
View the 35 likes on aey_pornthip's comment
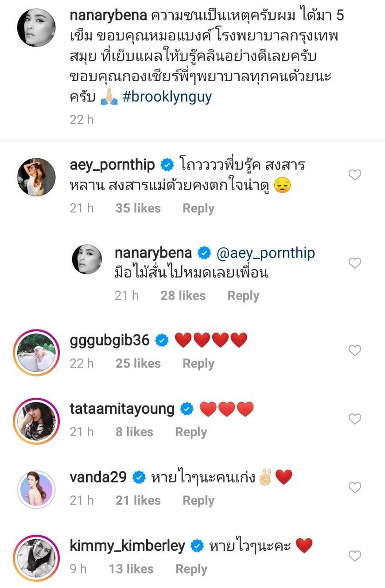pos(138,208)
